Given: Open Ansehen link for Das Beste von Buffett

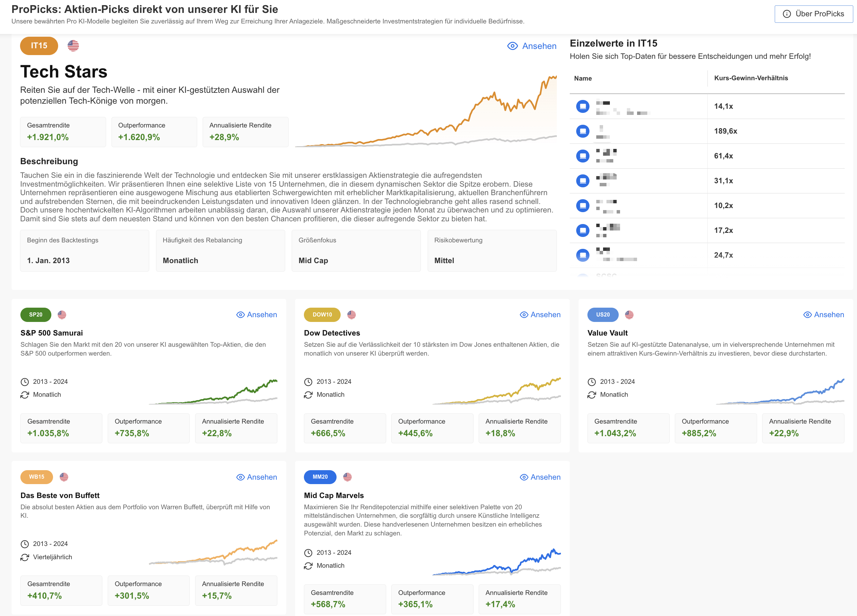Looking at the screenshot, I should tap(257, 477).
